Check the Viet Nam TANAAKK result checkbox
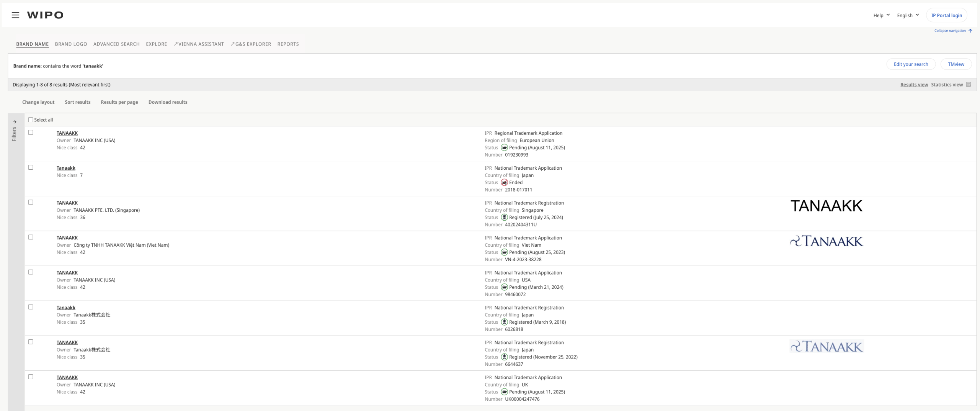The image size is (980, 411). [31, 237]
